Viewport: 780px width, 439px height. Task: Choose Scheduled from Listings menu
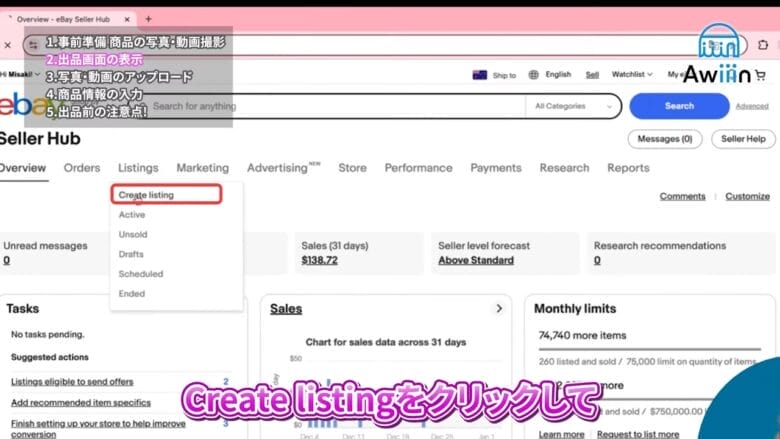tap(141, 274)
